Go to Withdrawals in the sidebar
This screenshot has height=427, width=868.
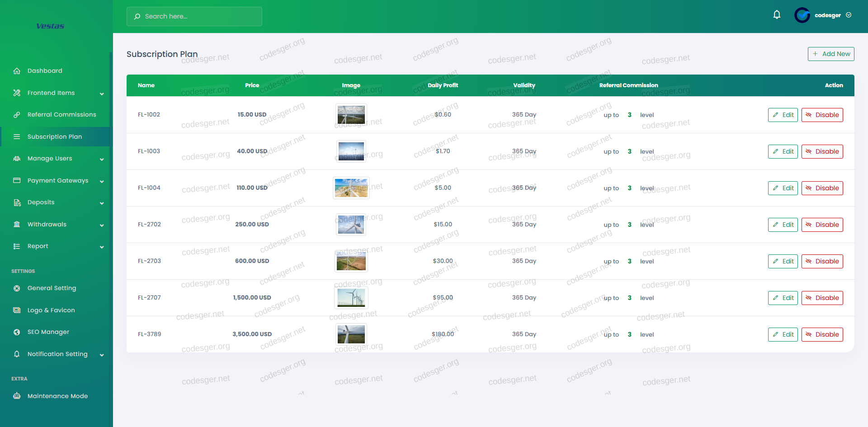pyautogui.click(x=47, y=225)
